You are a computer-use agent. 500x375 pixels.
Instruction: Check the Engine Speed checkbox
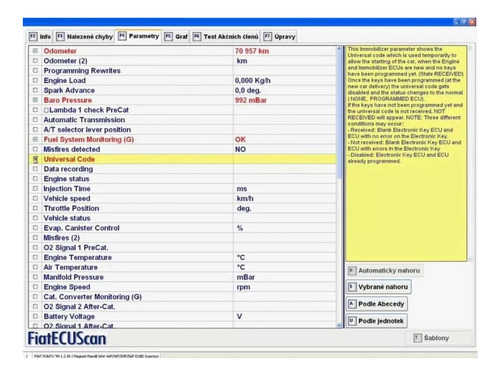coord(35,287)
